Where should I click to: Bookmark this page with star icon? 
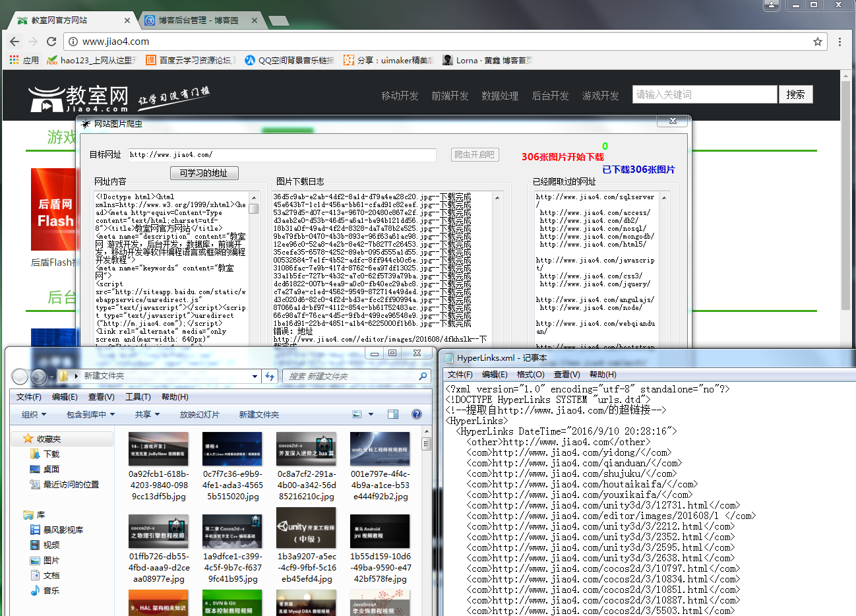(x=818, y=42)
